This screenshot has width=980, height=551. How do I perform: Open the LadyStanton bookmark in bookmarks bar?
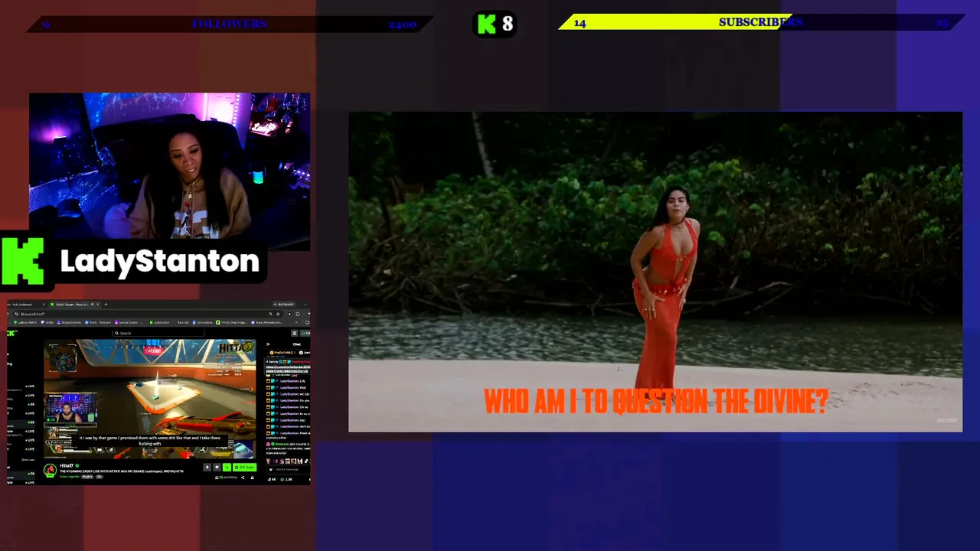[x=161, y=322]
